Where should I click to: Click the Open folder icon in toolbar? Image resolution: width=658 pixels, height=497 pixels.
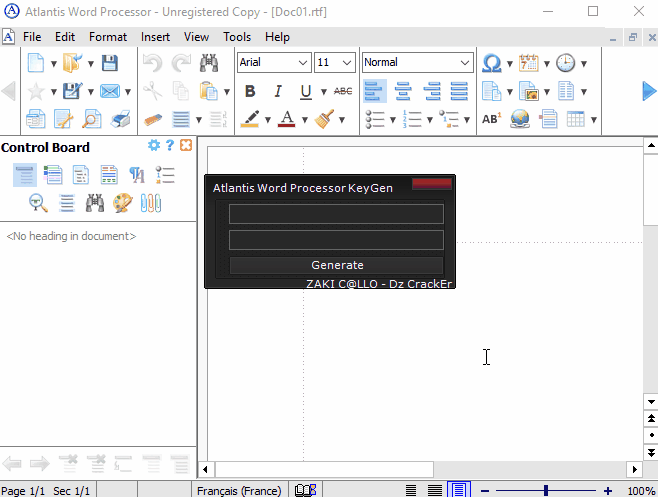tap(72, 63)
